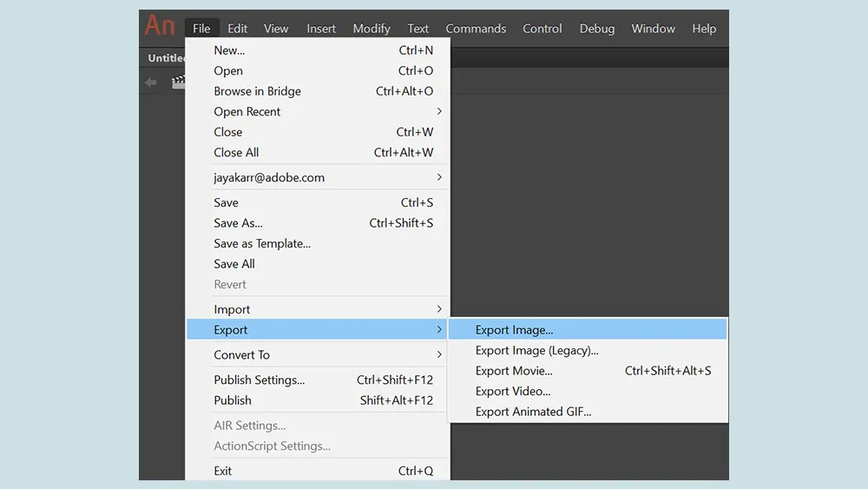This screenshot has height=489, width=868.
Task: Open Publish Settings...
Action: (x=319, y=380)
